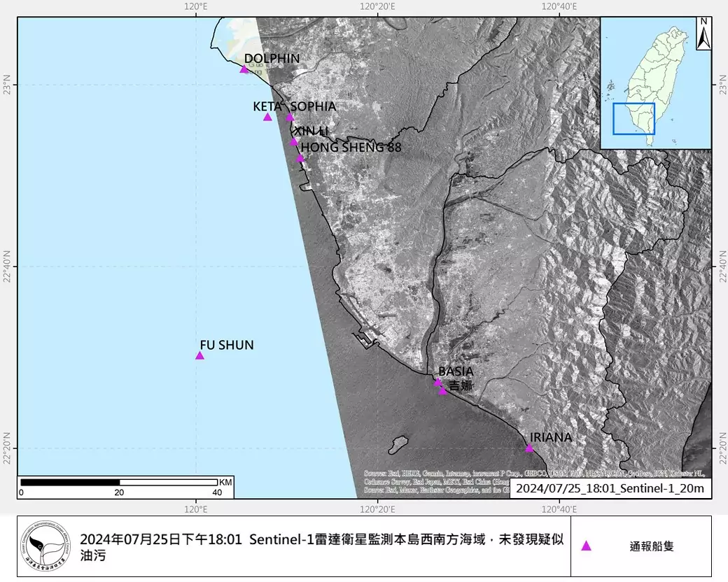Click the IRIANA label text
This screenshot has height=582, width=728.
point(551,437)
